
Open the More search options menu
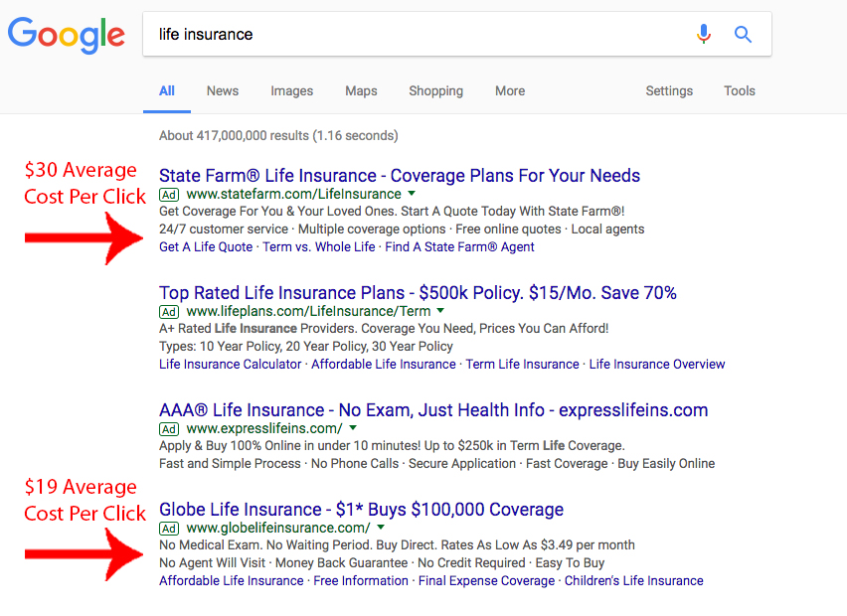[510, 90]
